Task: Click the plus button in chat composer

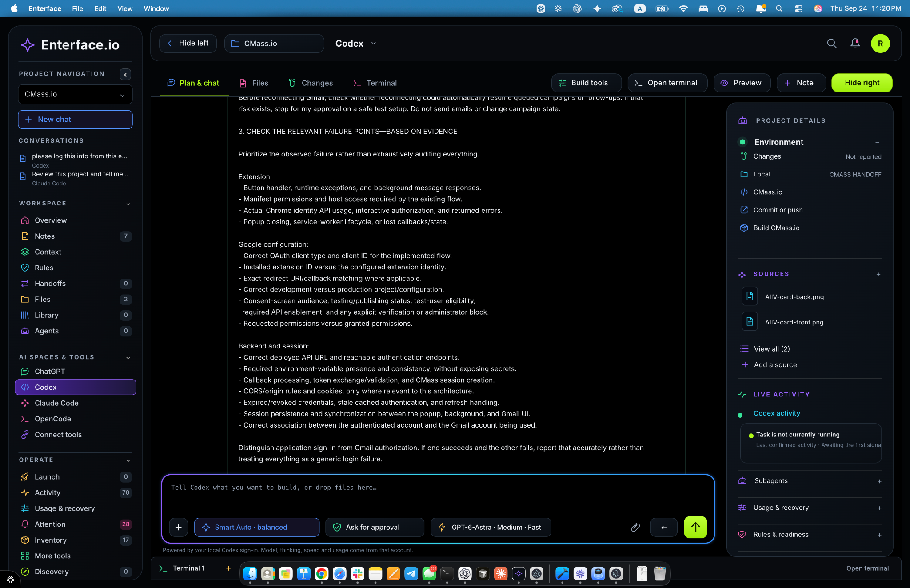Action: (x=178, y=527)
